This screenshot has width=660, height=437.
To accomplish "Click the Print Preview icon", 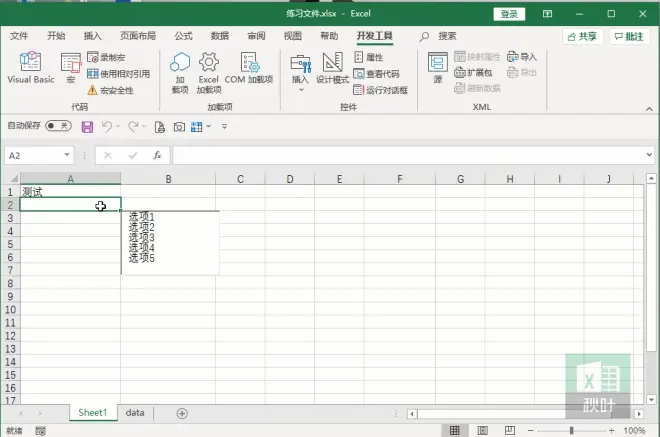I will coord(160,127).
